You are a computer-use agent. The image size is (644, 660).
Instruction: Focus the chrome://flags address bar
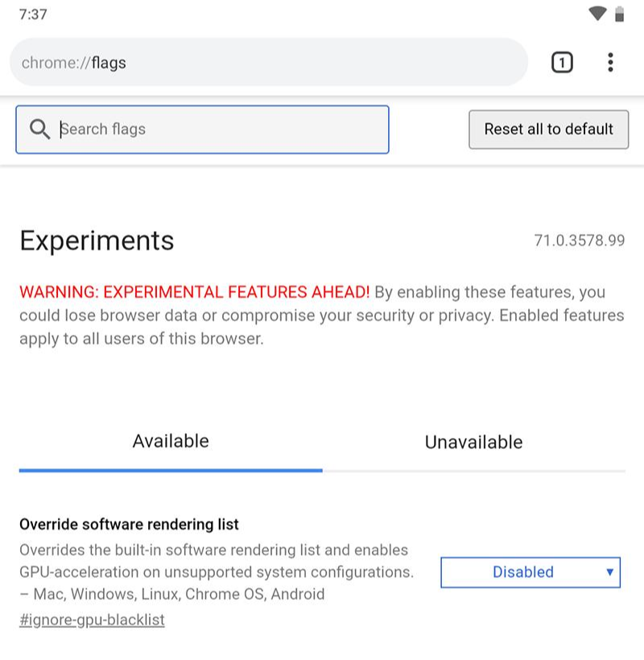(269, 62)
